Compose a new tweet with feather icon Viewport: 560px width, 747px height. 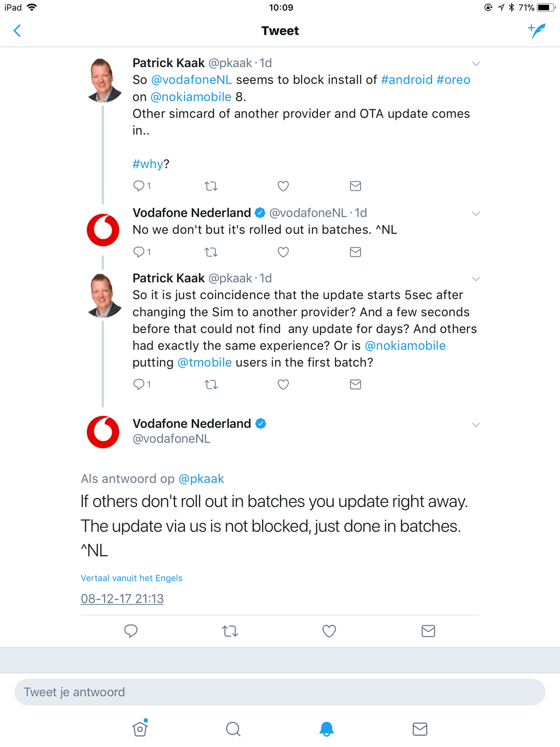(537, 31)
